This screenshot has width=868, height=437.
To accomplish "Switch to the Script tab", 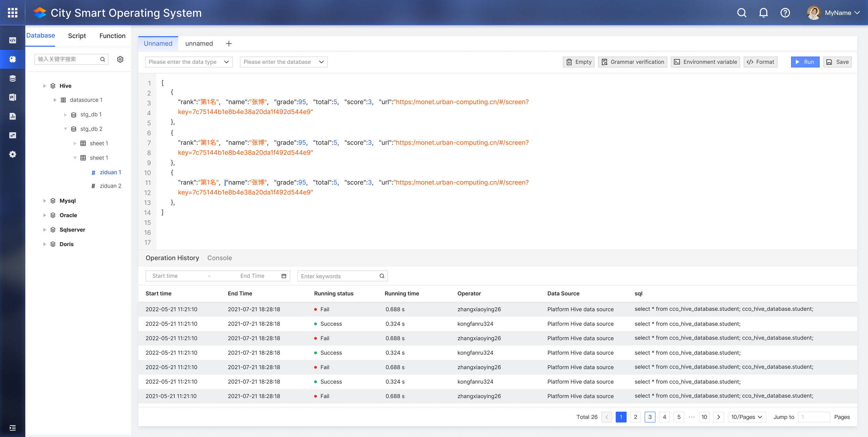I will [77, 36].
